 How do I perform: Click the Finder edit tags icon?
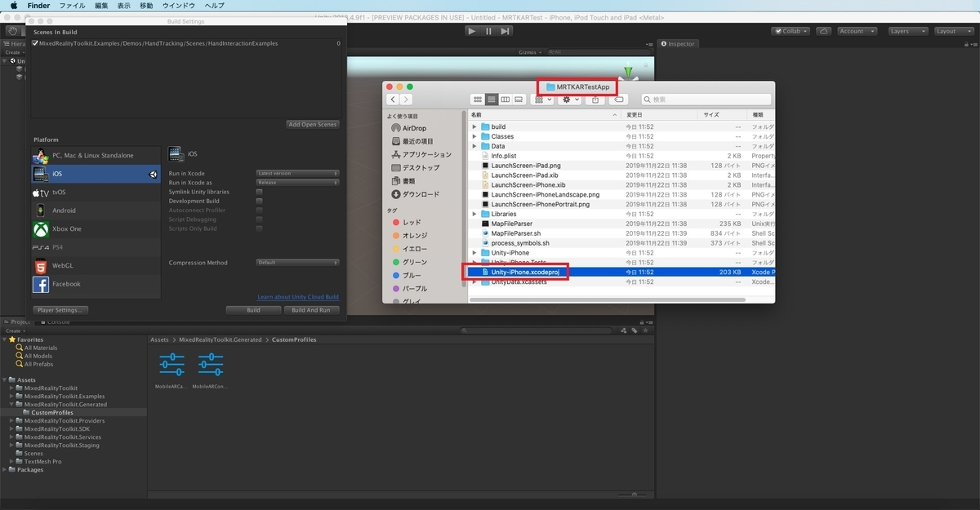point(618,100)
